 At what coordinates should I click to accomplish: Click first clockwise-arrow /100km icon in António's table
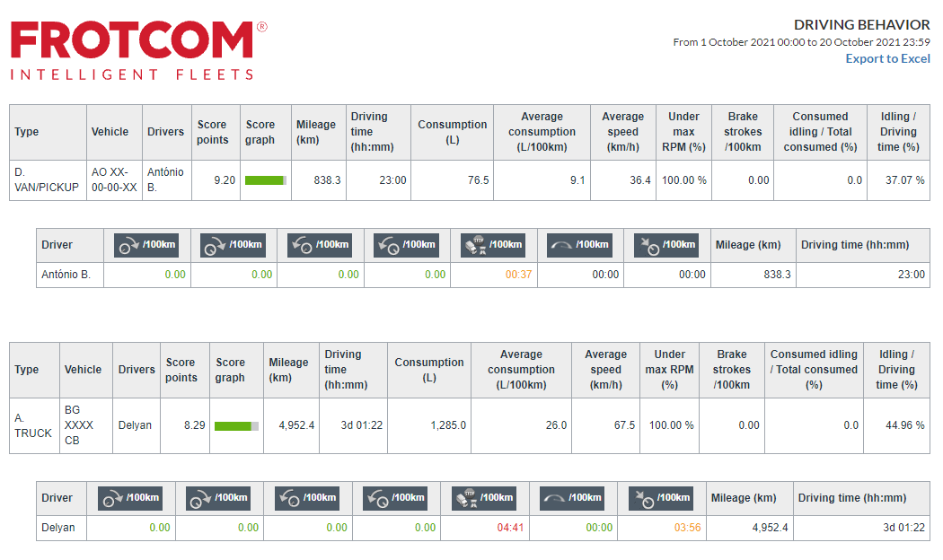[146, 245]
